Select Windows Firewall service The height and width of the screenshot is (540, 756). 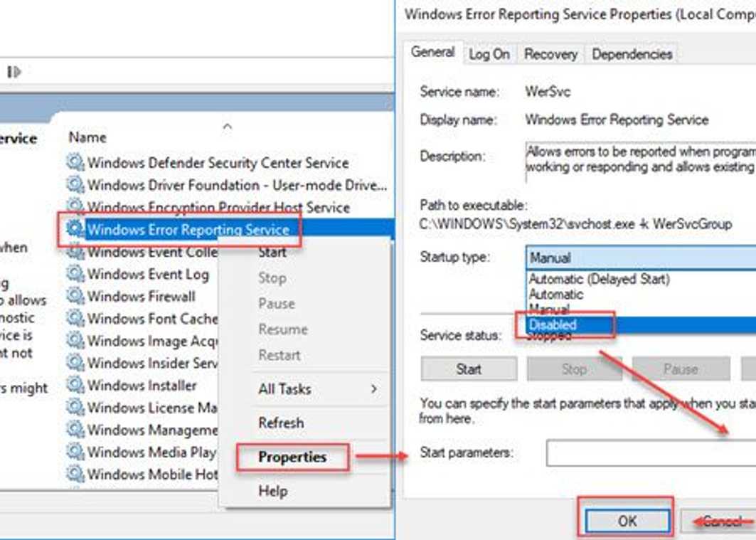point(142,296)
